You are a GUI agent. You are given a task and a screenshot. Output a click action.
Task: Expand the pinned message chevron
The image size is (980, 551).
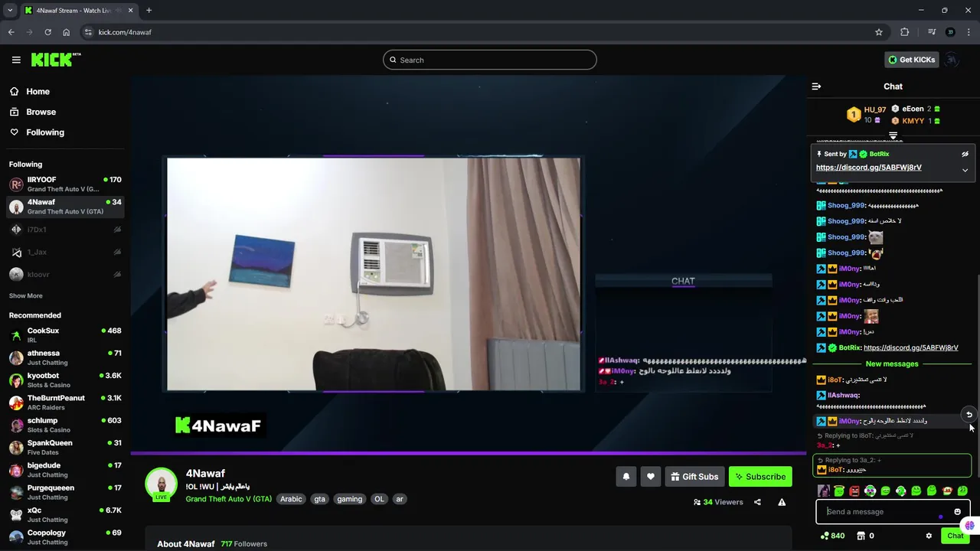pyautogui.click(x=965, y=170)
